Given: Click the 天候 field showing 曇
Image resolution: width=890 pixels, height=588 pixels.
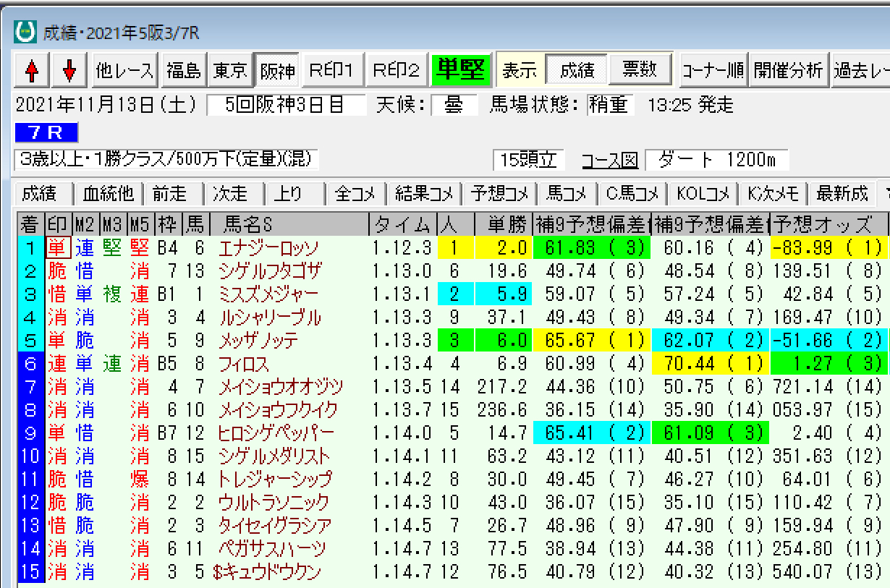Looking at the screenshot, I should click(x=453, y=106).
